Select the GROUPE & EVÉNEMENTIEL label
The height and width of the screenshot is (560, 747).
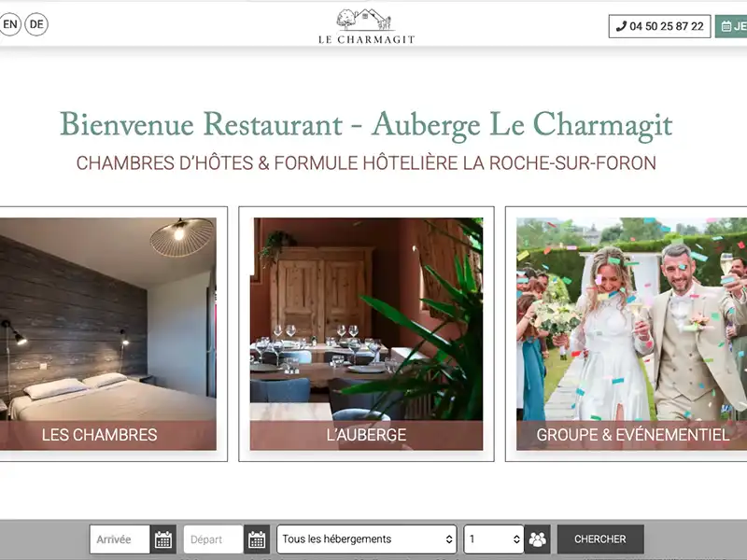pyautogui.click(x=633, y=435)
